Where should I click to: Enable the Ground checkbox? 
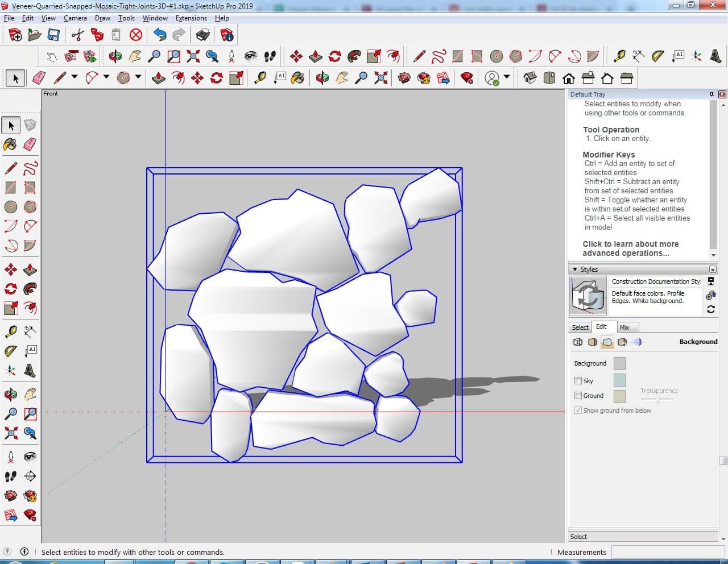click(x=578, y=396)
